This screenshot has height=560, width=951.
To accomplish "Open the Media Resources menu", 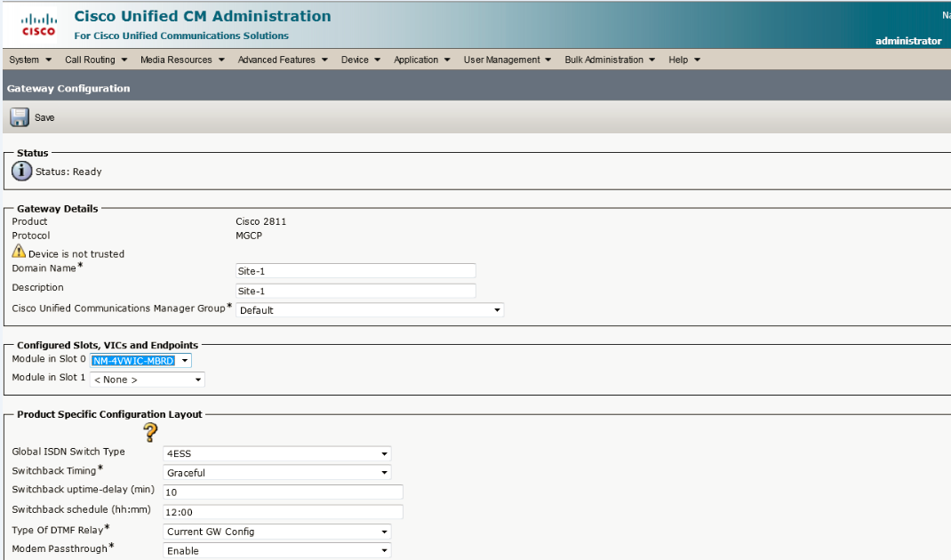I will [x=182, y=60].
